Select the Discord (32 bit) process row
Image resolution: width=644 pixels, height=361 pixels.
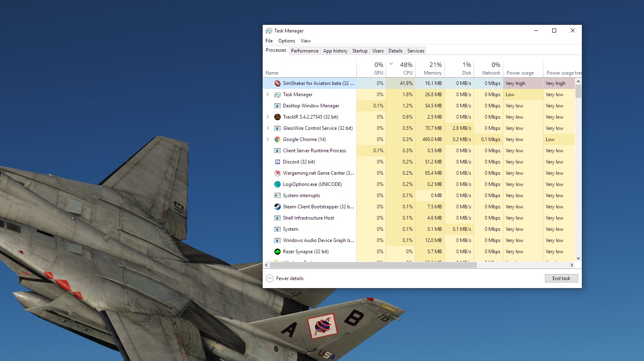(x=419, y=162)
